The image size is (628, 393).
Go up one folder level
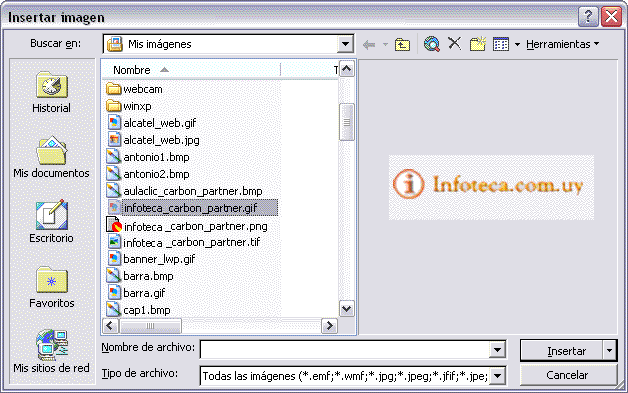(402, 44)
